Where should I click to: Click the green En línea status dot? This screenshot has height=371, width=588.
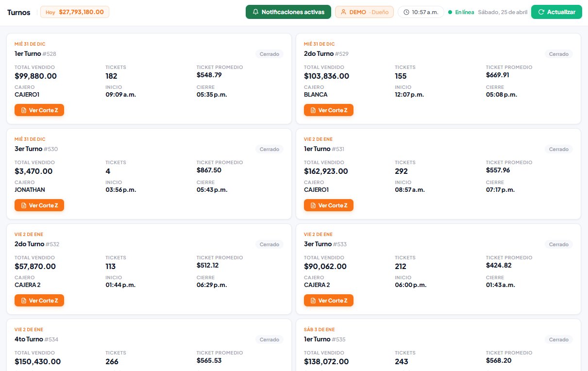pos(450,12)
